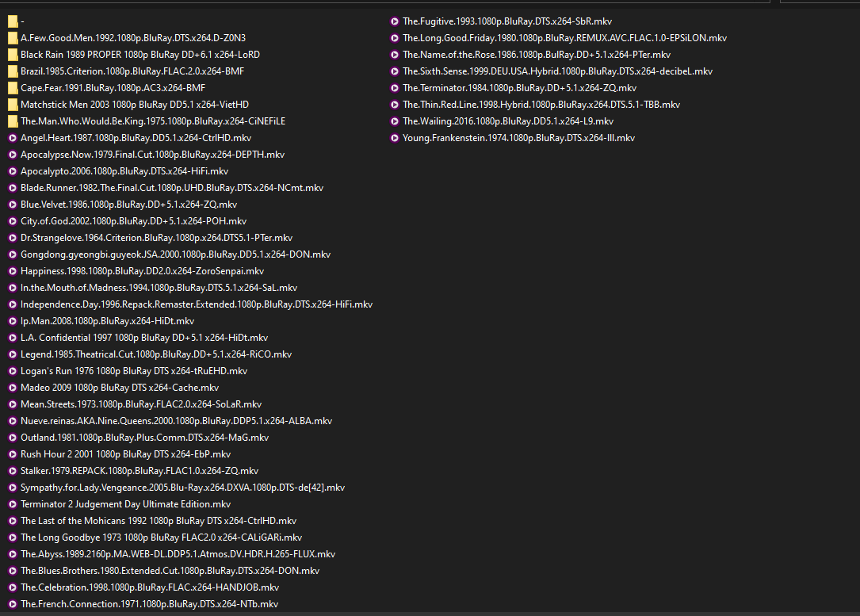Image resolution: width=860 pixels, height=616 pixels.
Task: Click the folder icon beside Black Rain 1989
Action: coord(13,55)
